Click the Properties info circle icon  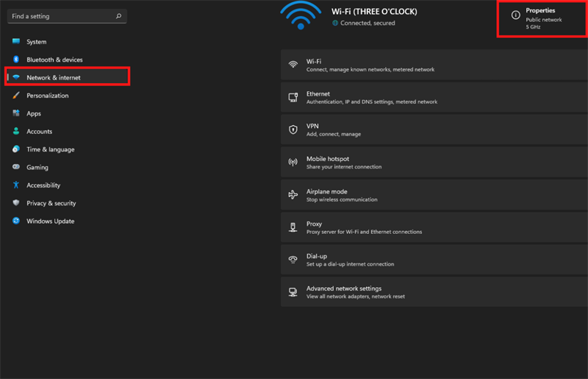[516, 15]
